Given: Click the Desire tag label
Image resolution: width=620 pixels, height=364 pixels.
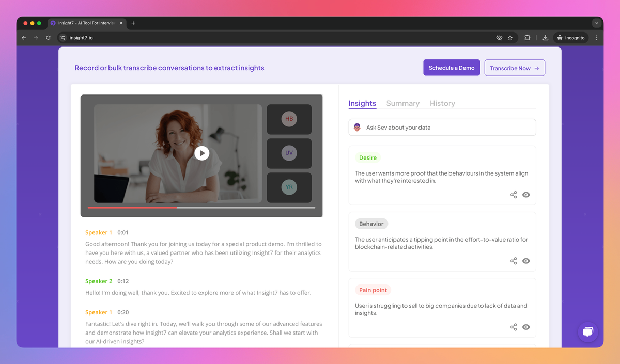Looking at the screenshot, I should pos(368,157).
